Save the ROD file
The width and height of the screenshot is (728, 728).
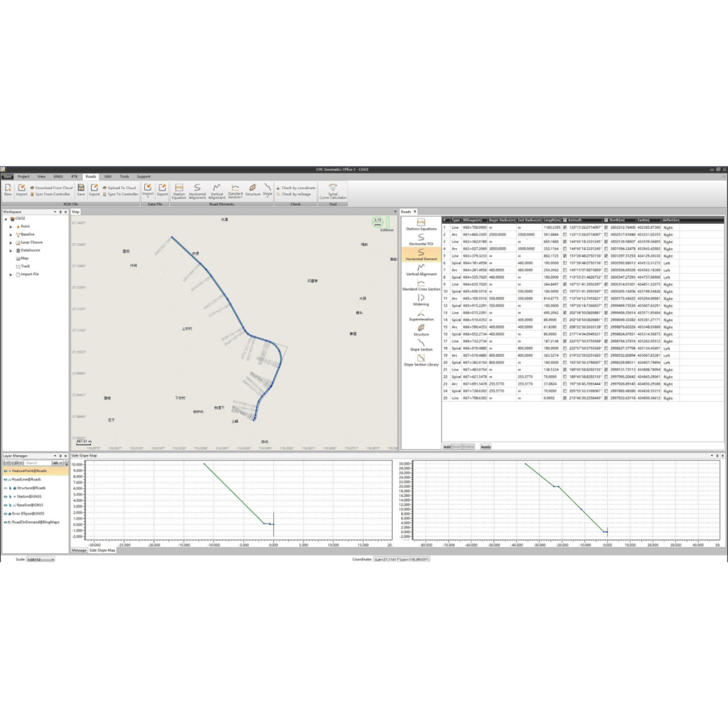[x=80, y=191]
